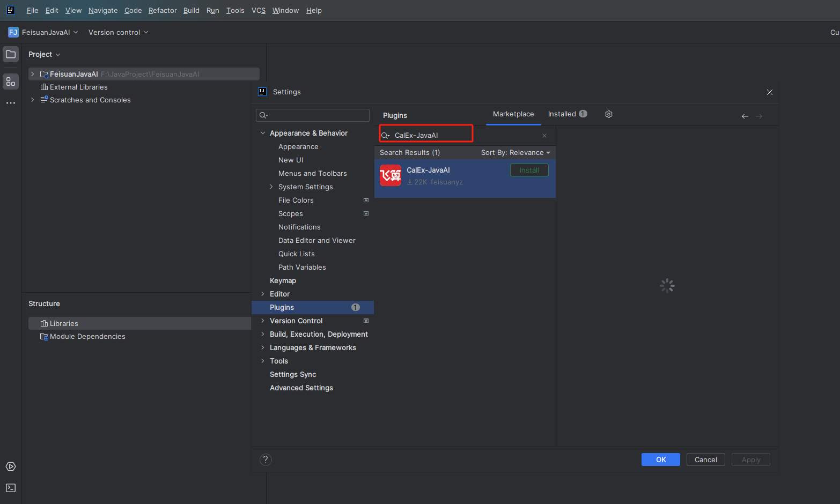Select the Path Variables item

pyautogui.click(x=302, y=267)
